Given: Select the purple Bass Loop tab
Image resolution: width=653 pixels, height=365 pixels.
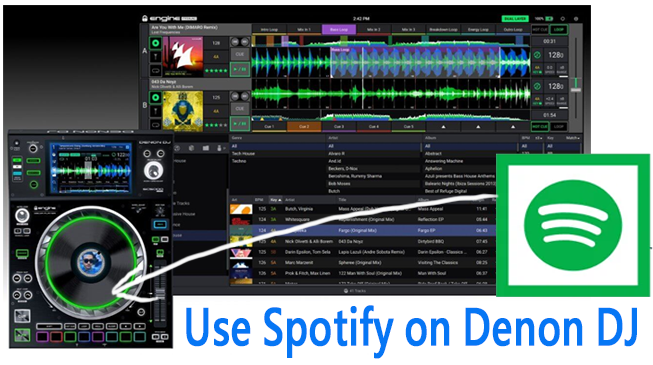Looking at the screenshot, I should 339,30.
